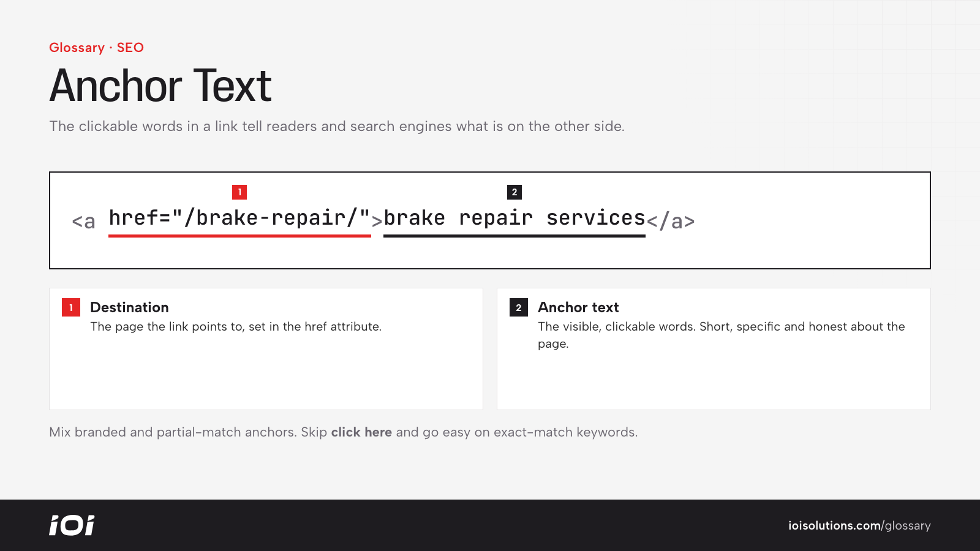Click the 'Destination' card title
Image resolution: width=980 pixels, height=551 pixels.
click(x=129, y=307)
